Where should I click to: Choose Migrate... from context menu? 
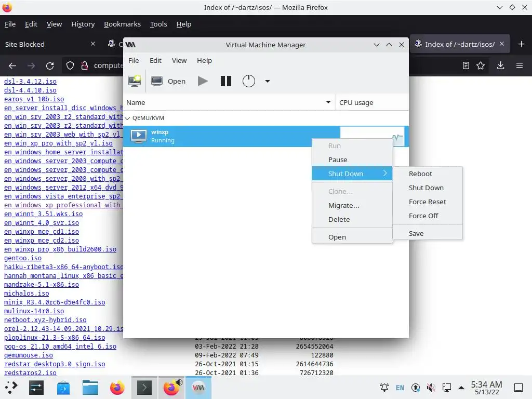coord(352,205)
